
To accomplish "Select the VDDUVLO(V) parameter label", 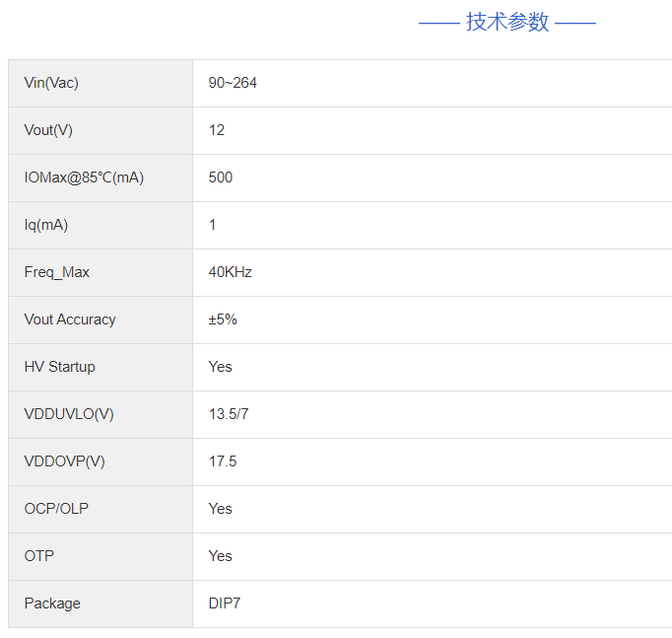I will [69, 414].
